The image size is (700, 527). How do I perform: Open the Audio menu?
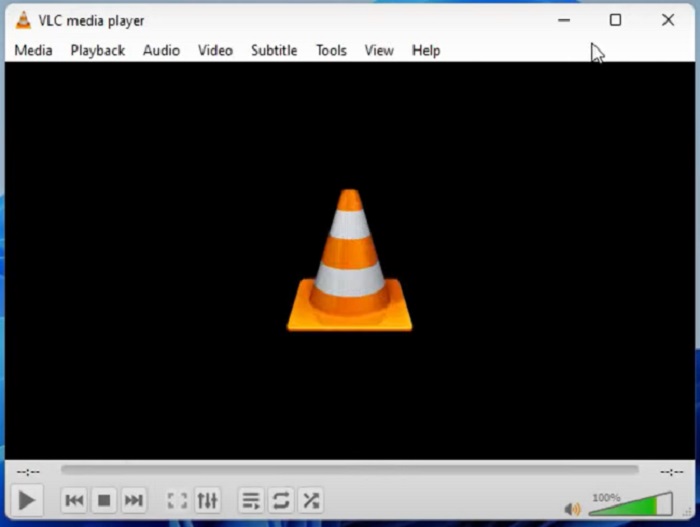point(161,50)
